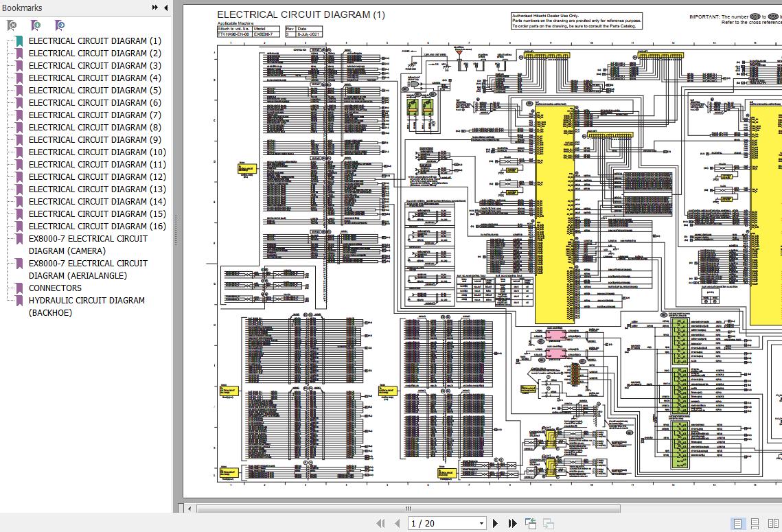
Task: Enable single page view mode
Action: click(737, 524)
